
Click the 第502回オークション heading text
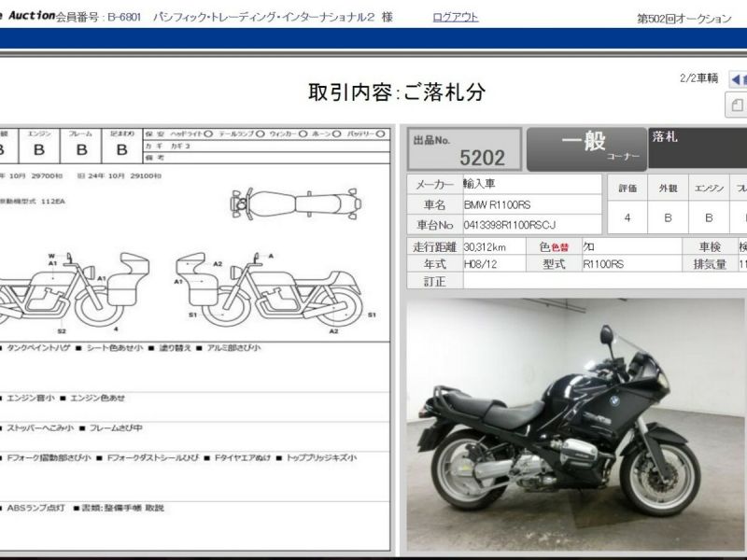684,19
